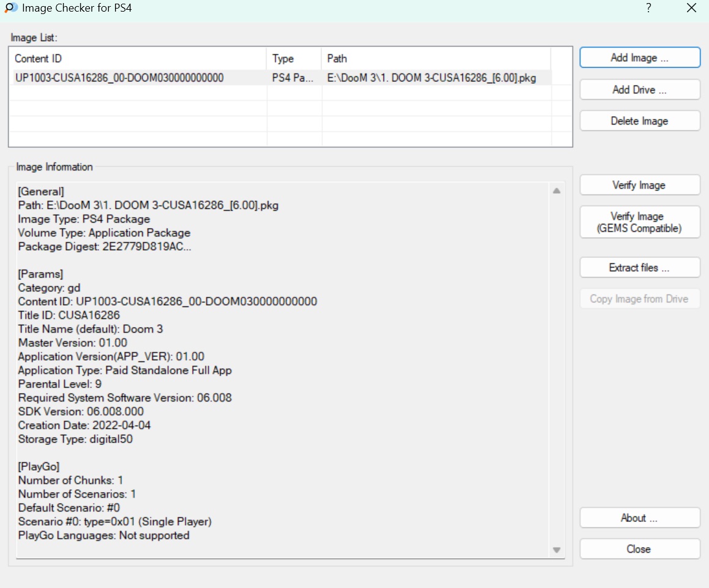The height and width of the screenshot is (588, 709).
Task: Click Delete Image button
Action: pos(639,121)
